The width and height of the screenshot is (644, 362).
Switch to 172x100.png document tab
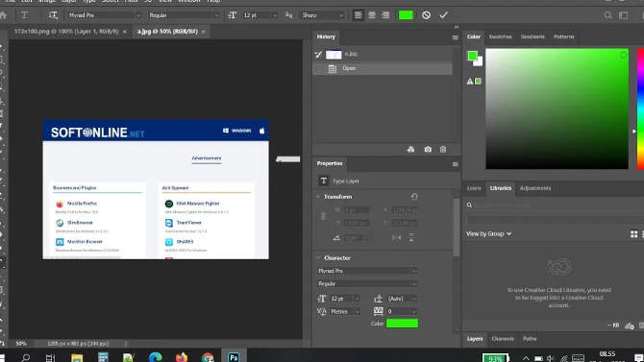coord(66,32)
